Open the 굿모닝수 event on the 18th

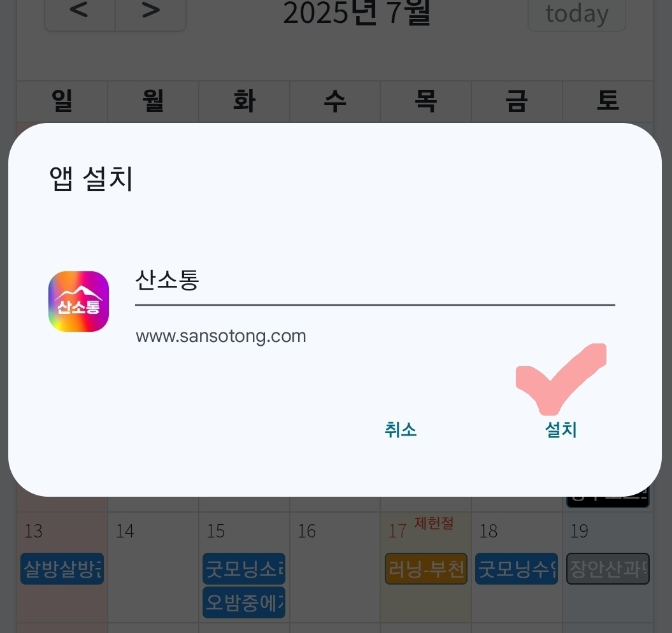coord(517,569)
